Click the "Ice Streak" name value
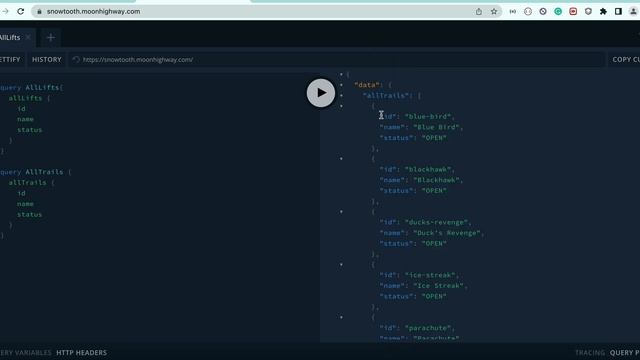This screenshot has height=360, width=640. click(438, 286)
